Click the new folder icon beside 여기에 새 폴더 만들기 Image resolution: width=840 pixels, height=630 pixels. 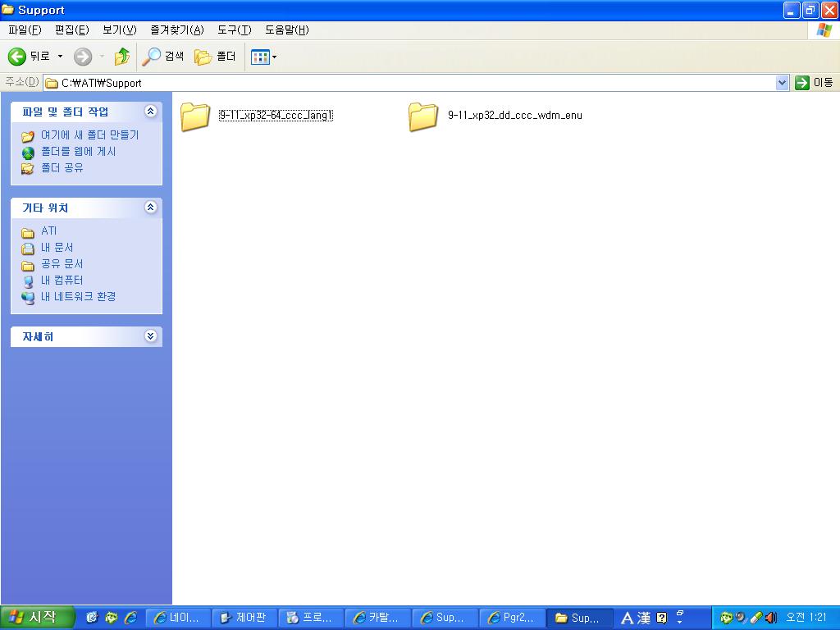click(28, 136)
